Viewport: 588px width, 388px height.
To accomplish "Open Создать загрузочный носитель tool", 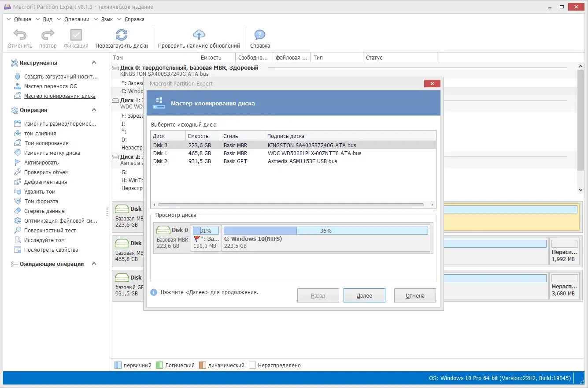I will (x=56, y=77).
